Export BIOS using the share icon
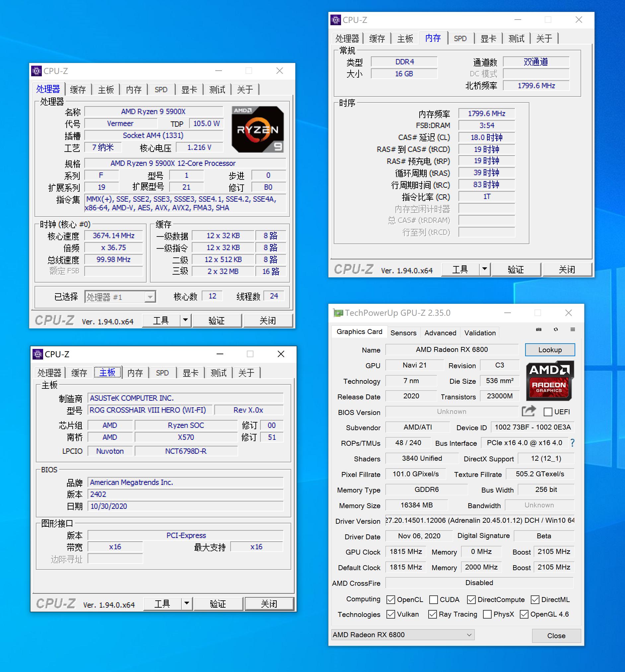The image size is (625, 672). (529, 411)
